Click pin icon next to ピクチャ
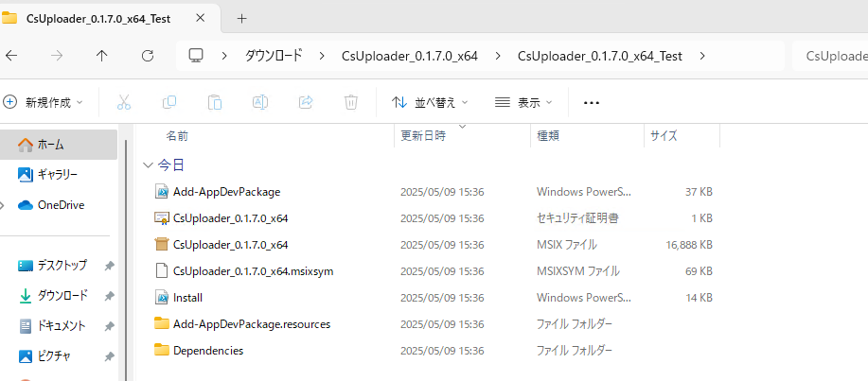Image resolution: width=868 pixels, height=381 pixels. pos(109,356)
